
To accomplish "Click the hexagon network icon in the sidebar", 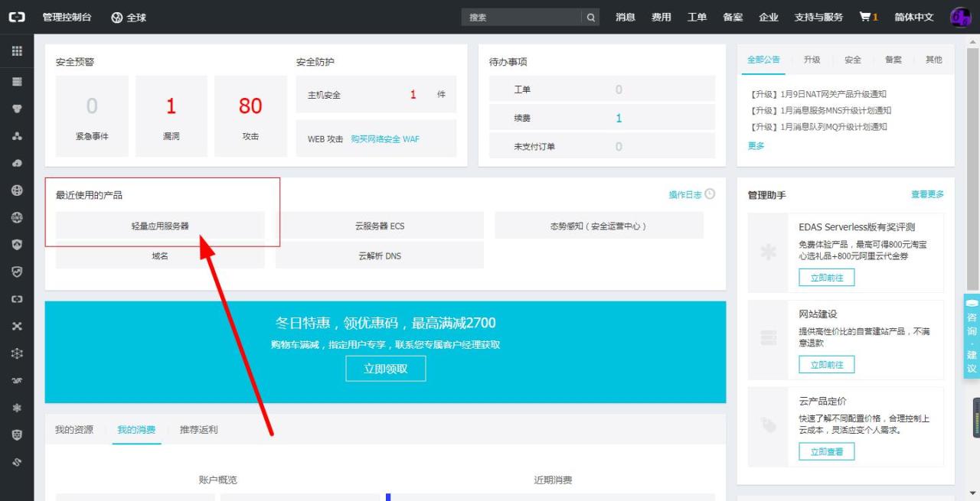I will (x=17, y=353).
